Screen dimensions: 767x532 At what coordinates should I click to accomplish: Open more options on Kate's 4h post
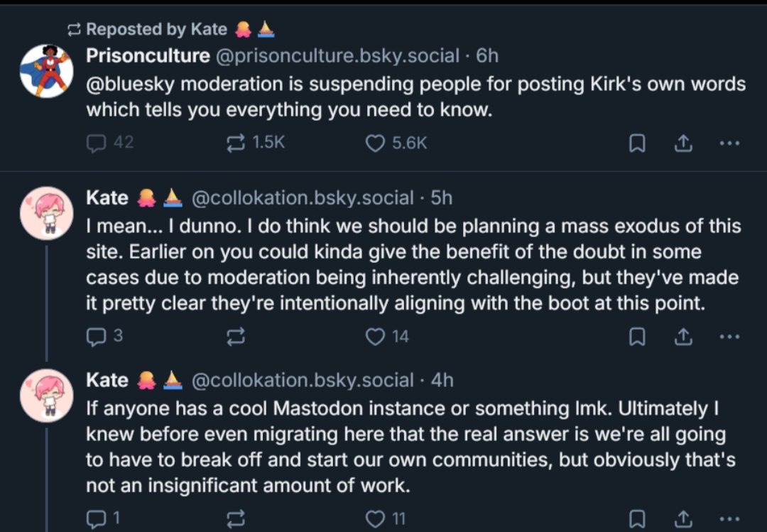coord(729,519)
